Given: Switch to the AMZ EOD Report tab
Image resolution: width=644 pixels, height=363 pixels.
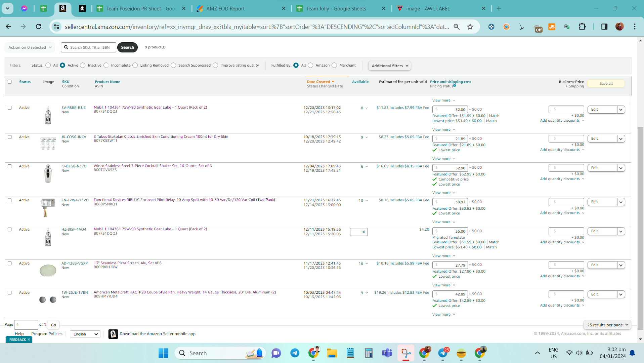Looking at the screenshot, I should 241,8.
